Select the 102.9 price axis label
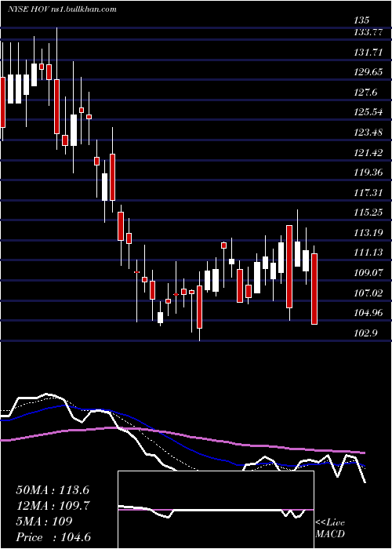This screenshot has height=549, width=392. 365,333
